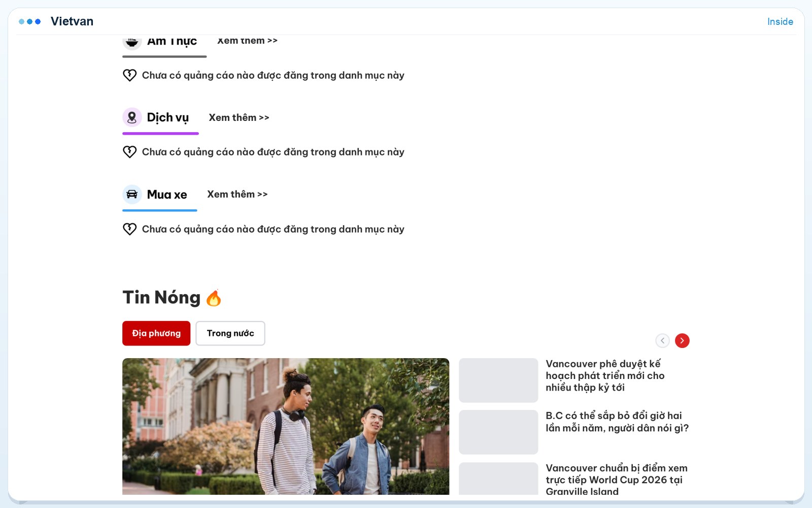
Task: Click the 'Chưa có quảng cáo' message under Dịch vụ
Action: click(x=273, y=152)
